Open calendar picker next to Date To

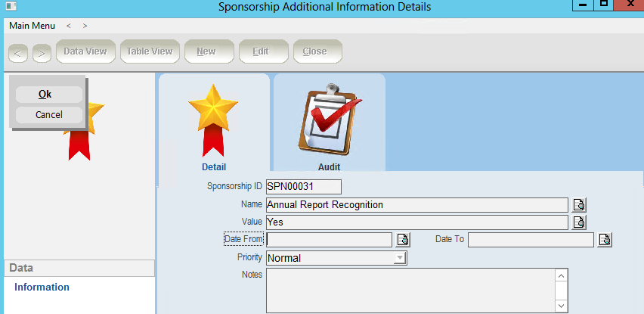[605, 240]
